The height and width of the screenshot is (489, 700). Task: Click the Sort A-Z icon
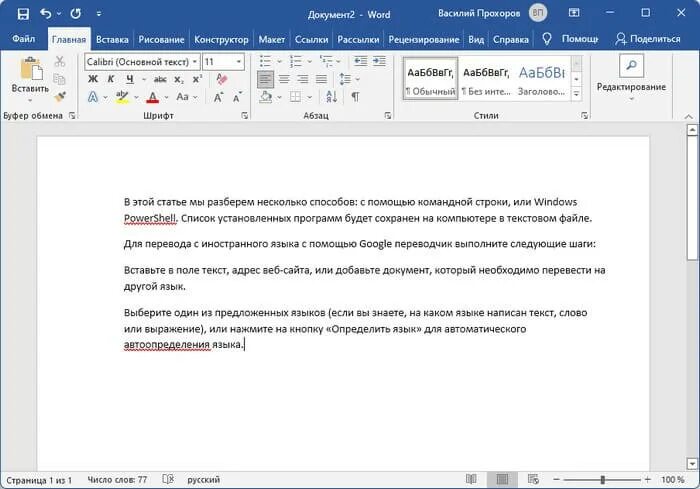332,96
